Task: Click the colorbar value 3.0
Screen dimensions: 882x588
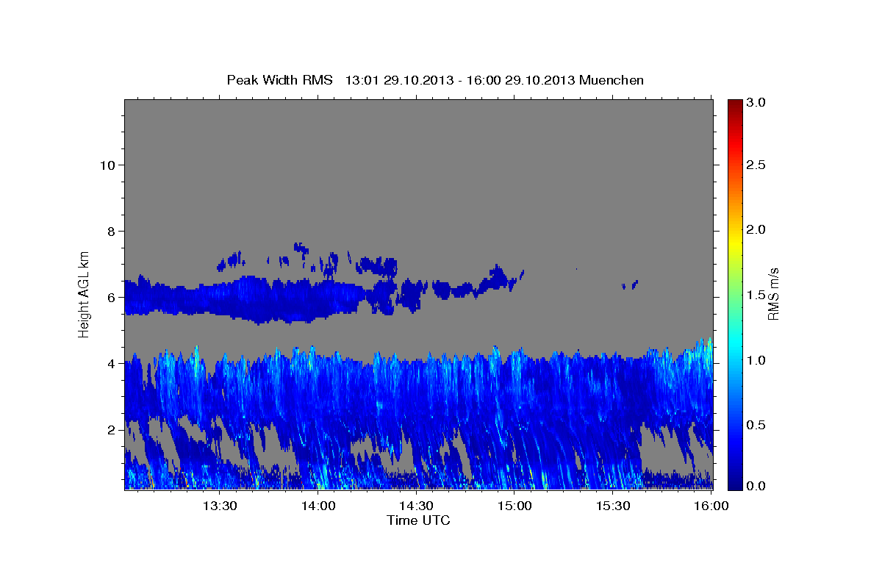Action: [x=757, y=103]
